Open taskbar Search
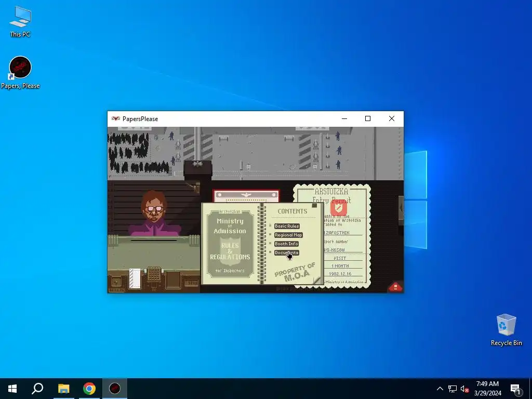Screen dimensions: 532x399 click(x=37, y=389)
